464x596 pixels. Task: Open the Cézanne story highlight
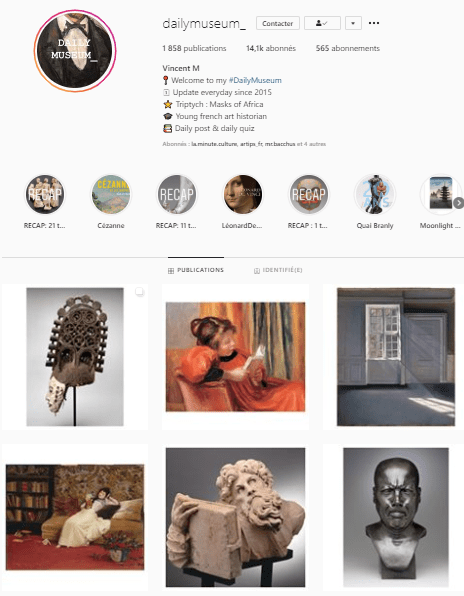coord(111,194)
